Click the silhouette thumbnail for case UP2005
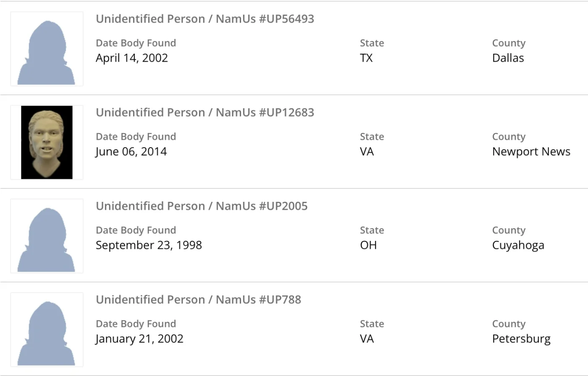 47,236
